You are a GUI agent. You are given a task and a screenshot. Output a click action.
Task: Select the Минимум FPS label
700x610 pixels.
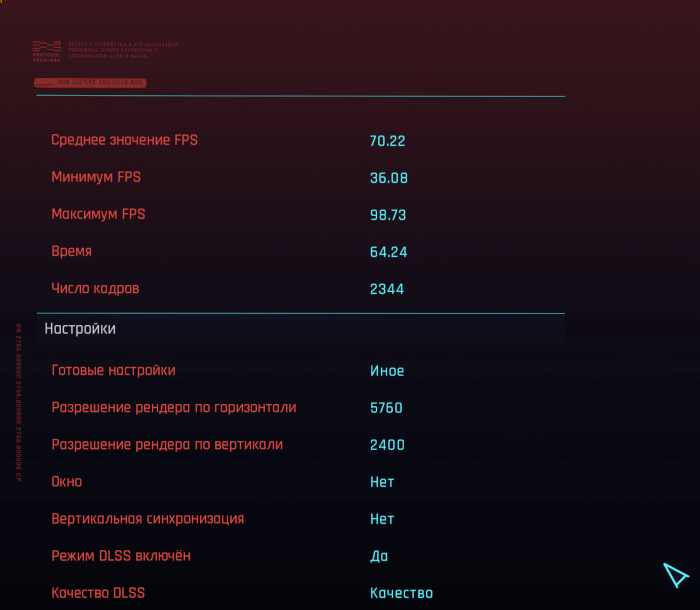pyautogui.click(x=96, y=177)
